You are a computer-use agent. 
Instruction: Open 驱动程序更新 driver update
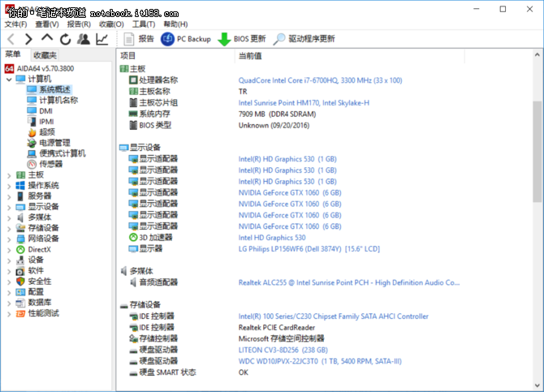(x=304, y=39)
